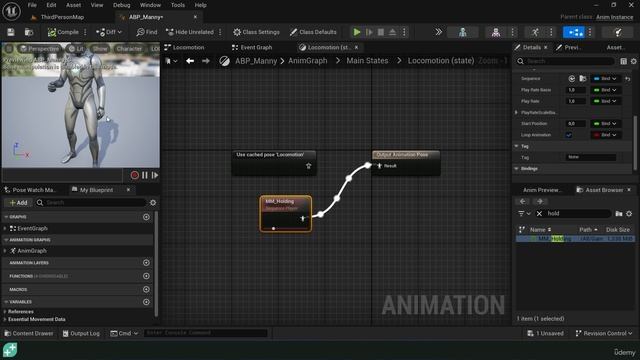This screenshot has height=360, width=640.
Task: Open the Event Graph tab
Action: pyautogui.click(x=252, y=47)
